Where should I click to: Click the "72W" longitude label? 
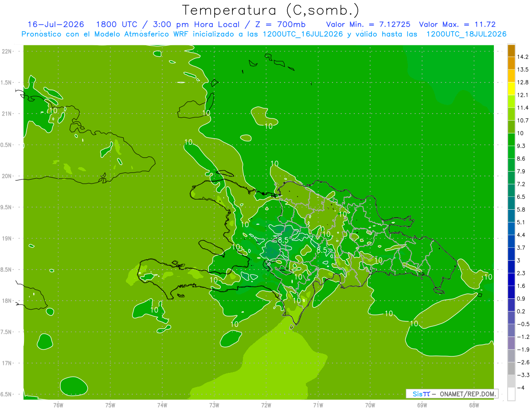(266, 405)
